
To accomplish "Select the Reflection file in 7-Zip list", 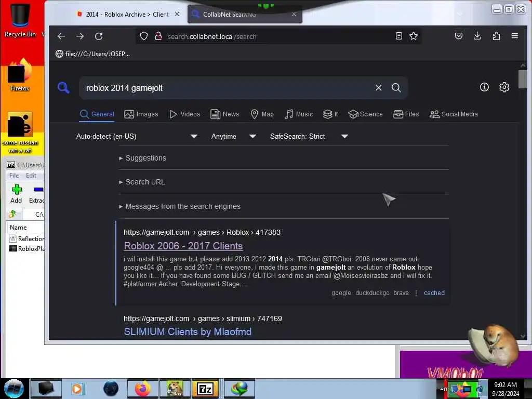I will [x=27, y=239].
